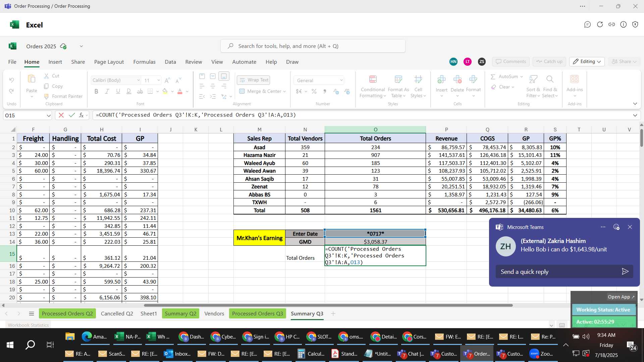Click the Find & Select magnifier icon
The height and width of the screenshot is (362, 644).
pyautogui.click(x=550, y=79)
